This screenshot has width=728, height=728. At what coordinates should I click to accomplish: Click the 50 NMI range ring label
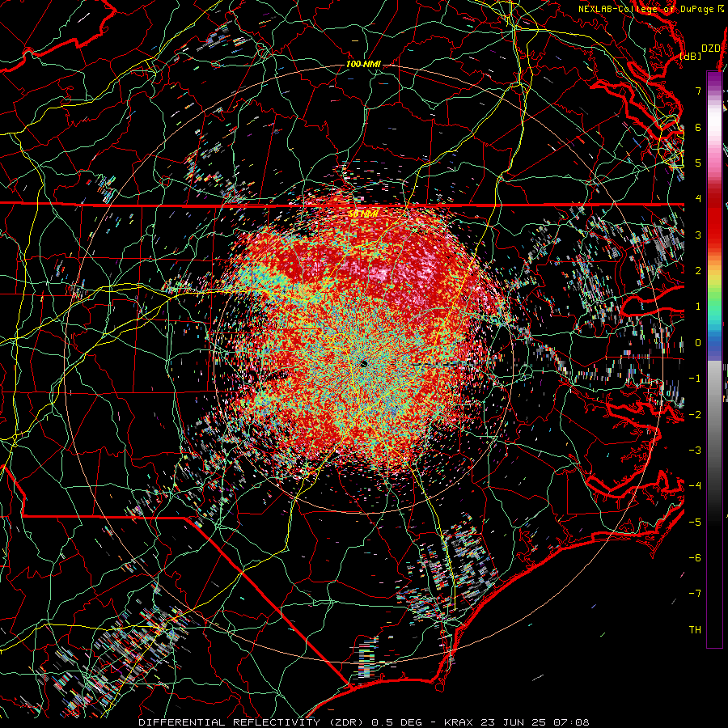click(363, 214)
